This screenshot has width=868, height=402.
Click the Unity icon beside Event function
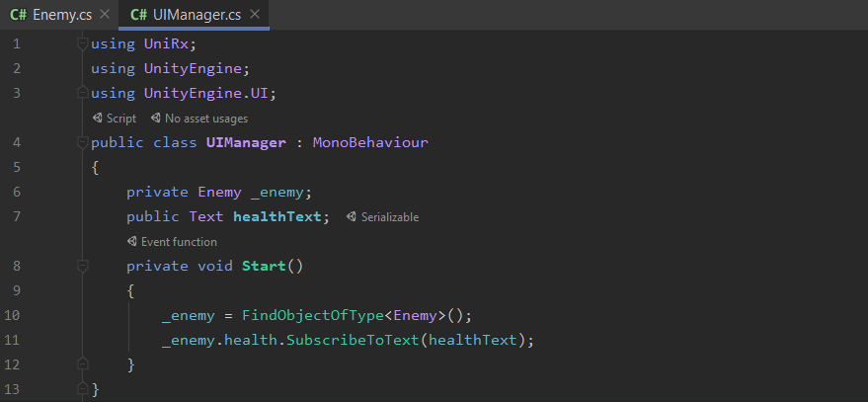pyautogui.click(x=131, y=241)
